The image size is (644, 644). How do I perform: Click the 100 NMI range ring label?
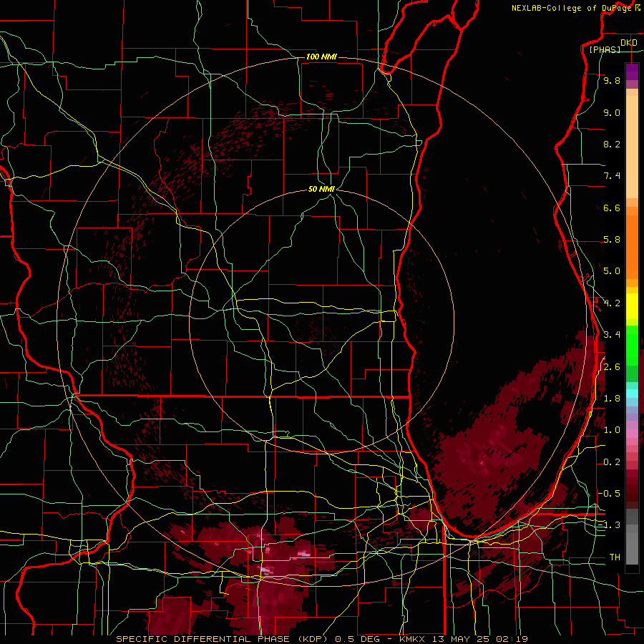click(321, 57)
